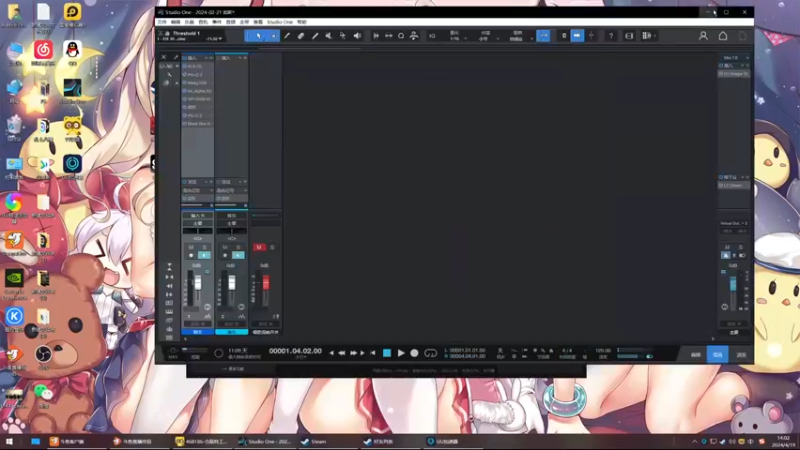Click the Record button in transport
Viewport: 800px width, 450px height.
point(414,353)
